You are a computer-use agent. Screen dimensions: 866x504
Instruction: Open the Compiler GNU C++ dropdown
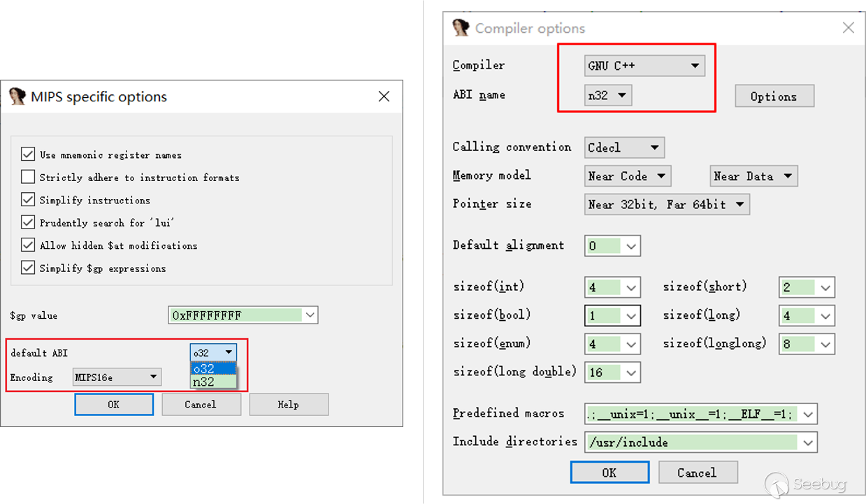coord(644,66)
